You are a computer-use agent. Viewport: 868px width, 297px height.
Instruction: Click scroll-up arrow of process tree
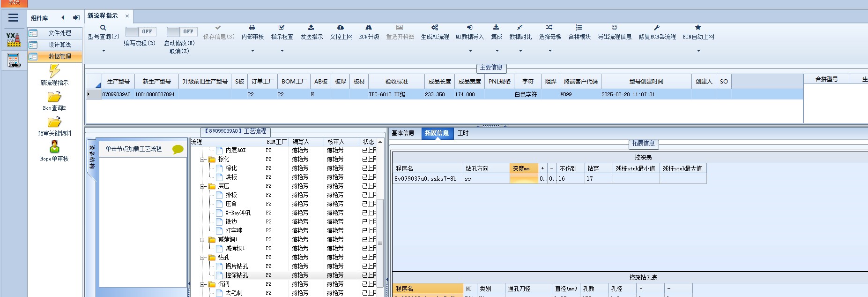pyautogui.click(x=380, y=142)
